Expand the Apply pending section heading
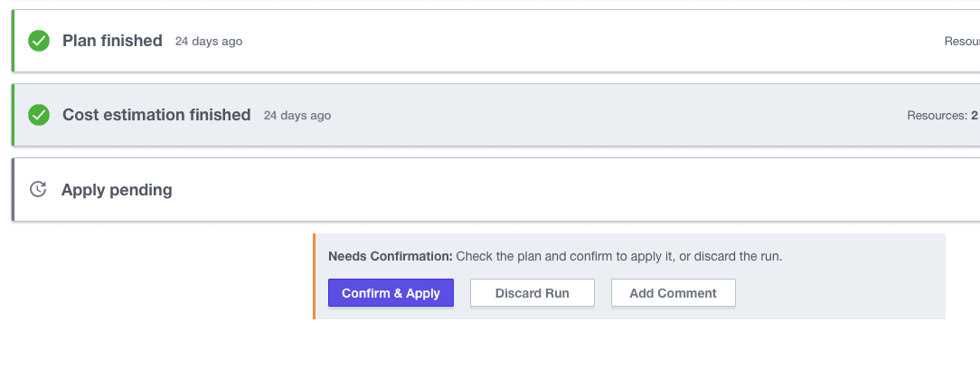The height and width of the screenshot is (370, 980). tap(117, 190)
